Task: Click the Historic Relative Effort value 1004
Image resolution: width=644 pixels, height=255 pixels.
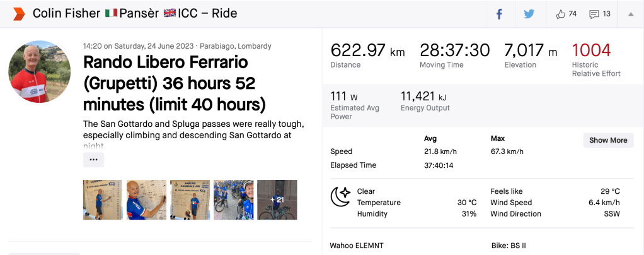Action: coord(592,51)
